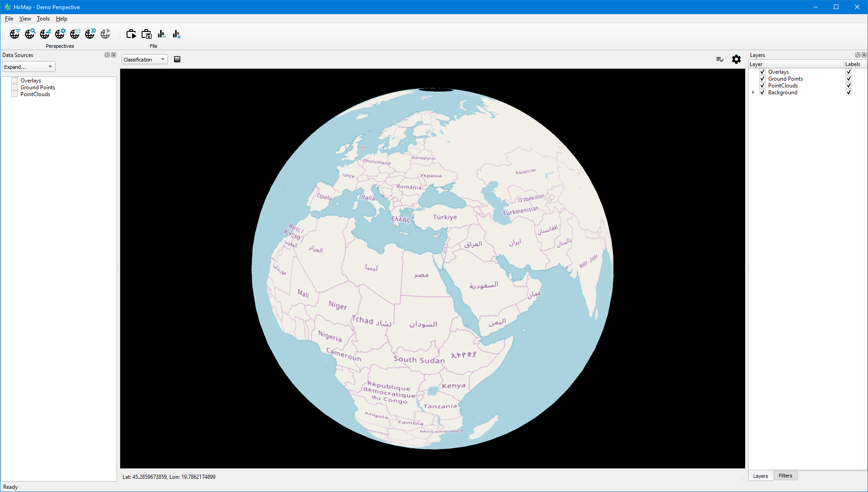Expand the Background layer tree node
Screen dimensions: 868x492
[x=753, y=92]
